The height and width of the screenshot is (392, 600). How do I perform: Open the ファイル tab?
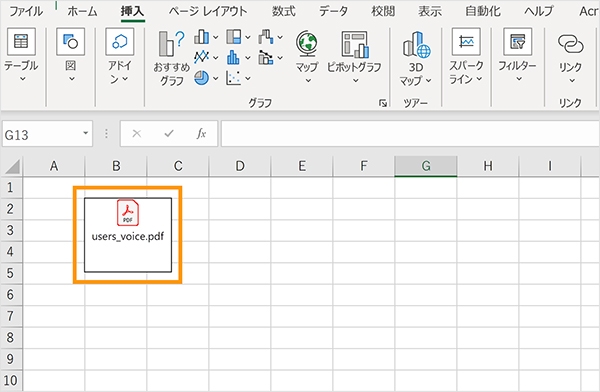click(x=26, y=11)
